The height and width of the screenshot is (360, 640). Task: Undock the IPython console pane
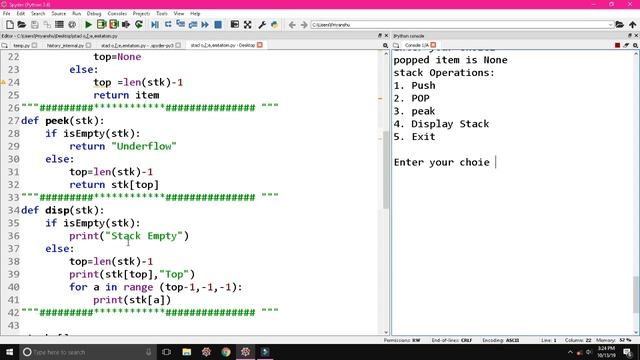(630, 36)
